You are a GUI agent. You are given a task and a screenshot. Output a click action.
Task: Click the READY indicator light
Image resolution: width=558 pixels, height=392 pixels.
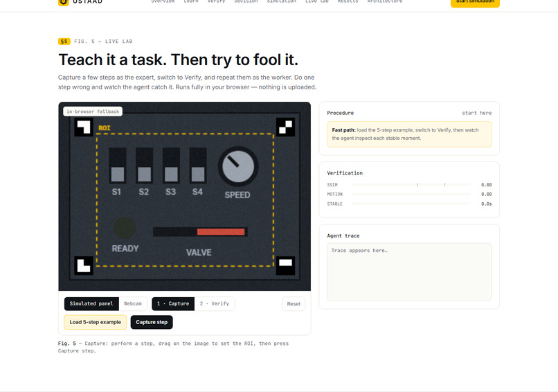point(125,228)
